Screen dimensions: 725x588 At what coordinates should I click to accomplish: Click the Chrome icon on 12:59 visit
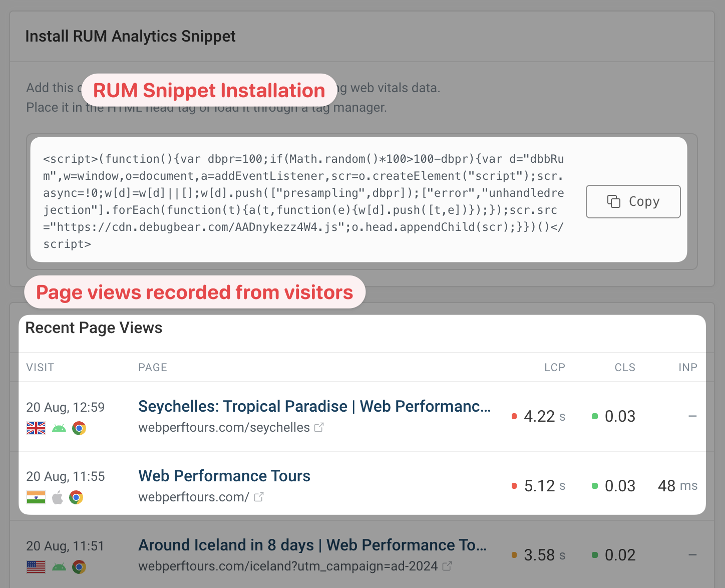coord(79,428)
